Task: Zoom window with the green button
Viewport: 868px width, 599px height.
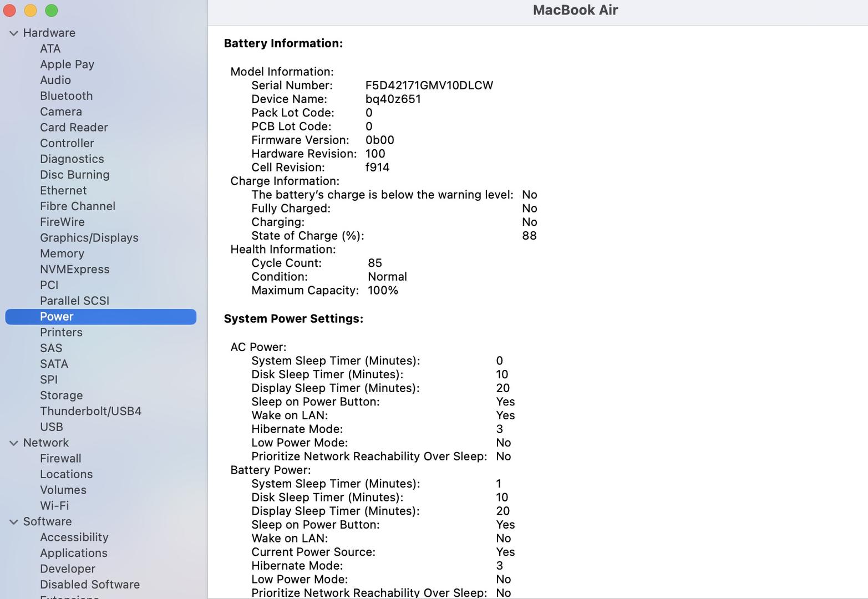Action: (52, 11)
